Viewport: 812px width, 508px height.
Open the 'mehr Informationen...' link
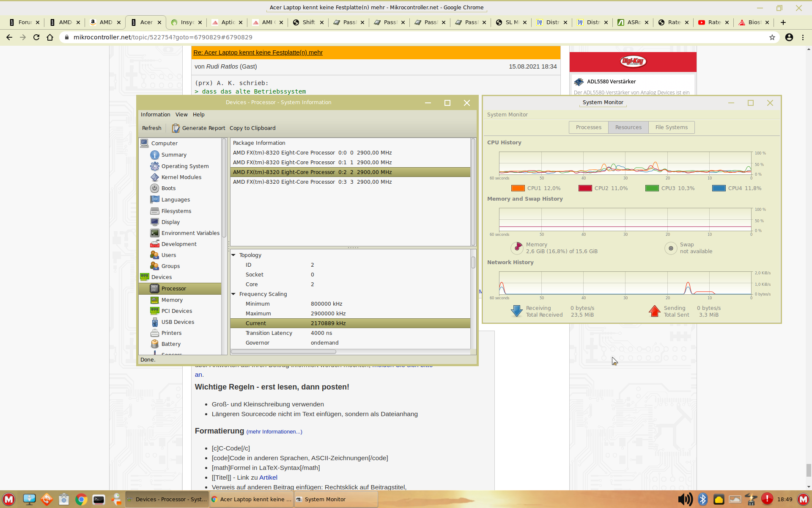tap(274, 432)
